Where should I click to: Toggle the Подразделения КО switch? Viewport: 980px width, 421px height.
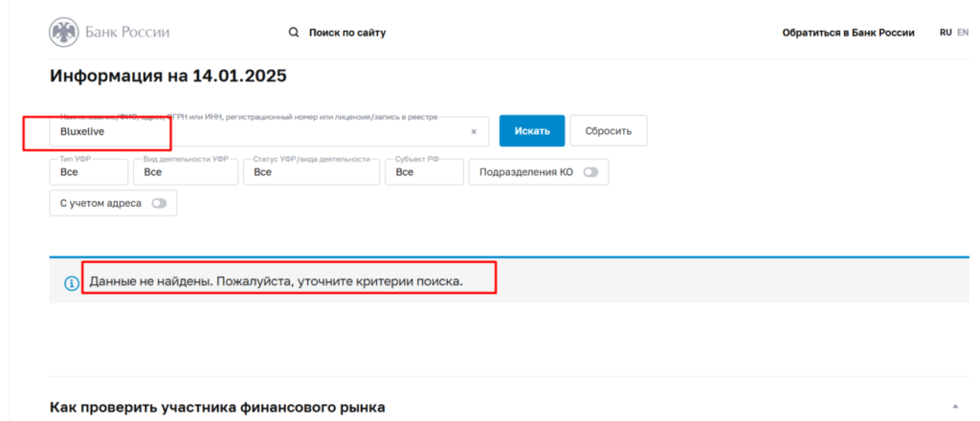pos(590,172)
